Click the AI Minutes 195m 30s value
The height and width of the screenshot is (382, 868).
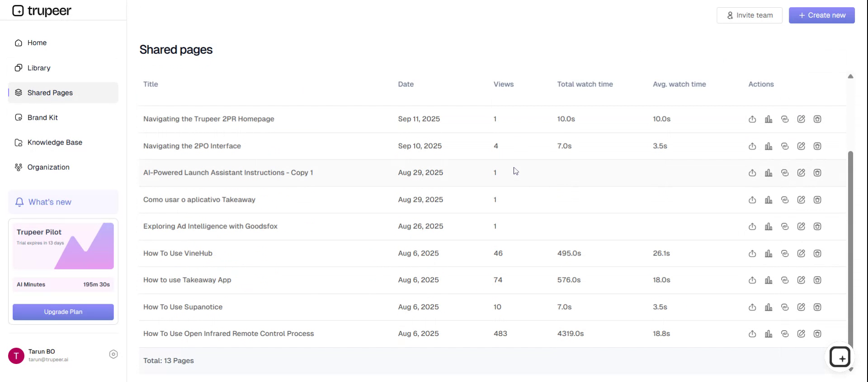coord(96,284)
